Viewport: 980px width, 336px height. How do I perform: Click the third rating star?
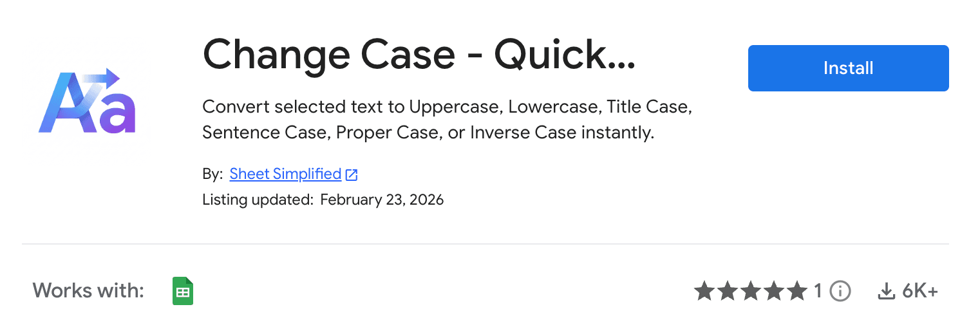pyautogui.click(x=750, y=292)
